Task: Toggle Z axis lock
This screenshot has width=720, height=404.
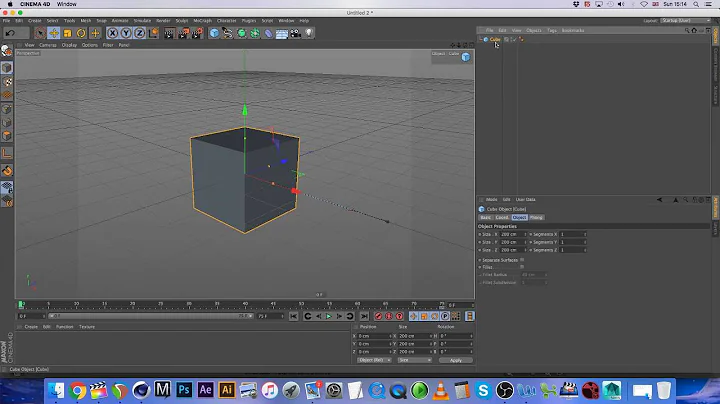Action: 140,33
